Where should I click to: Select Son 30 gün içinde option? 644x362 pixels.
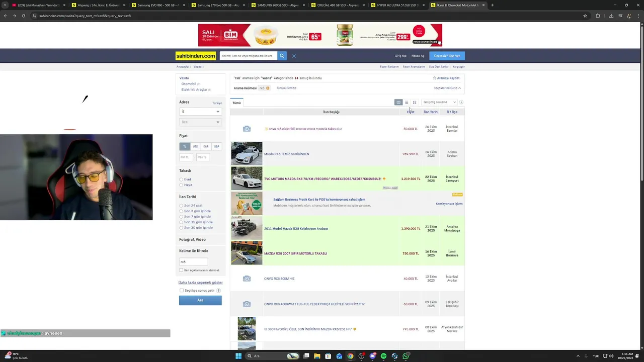point(181,228)
